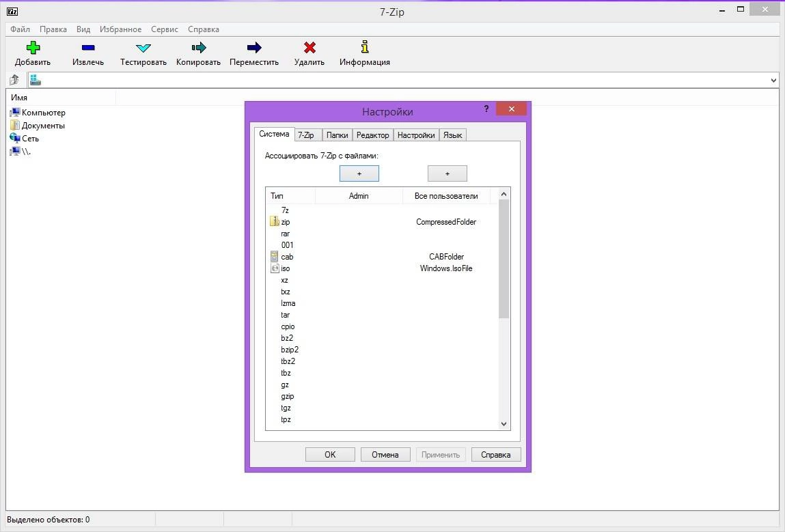This screenshot has width=785, height=532.
Task: Click the help question mark in Настройки dialog
Action: 486,109
